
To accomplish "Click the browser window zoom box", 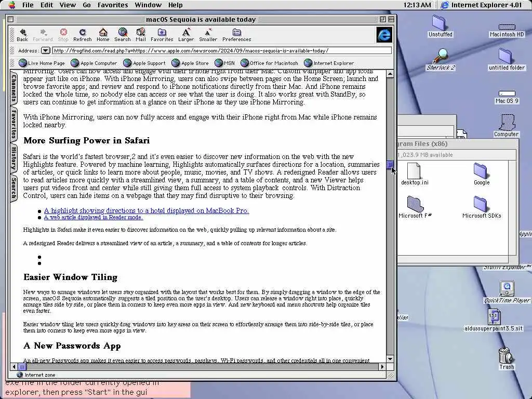I will point(383,19).
